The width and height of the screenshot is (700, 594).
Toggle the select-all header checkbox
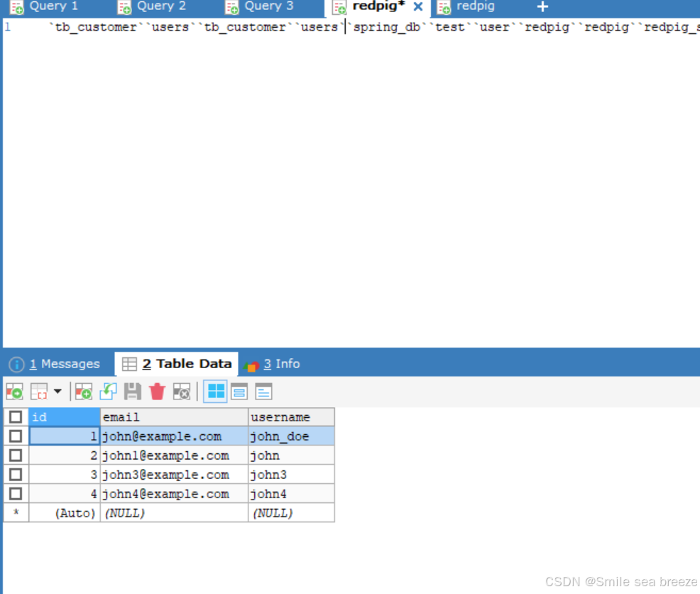point(16,417)
